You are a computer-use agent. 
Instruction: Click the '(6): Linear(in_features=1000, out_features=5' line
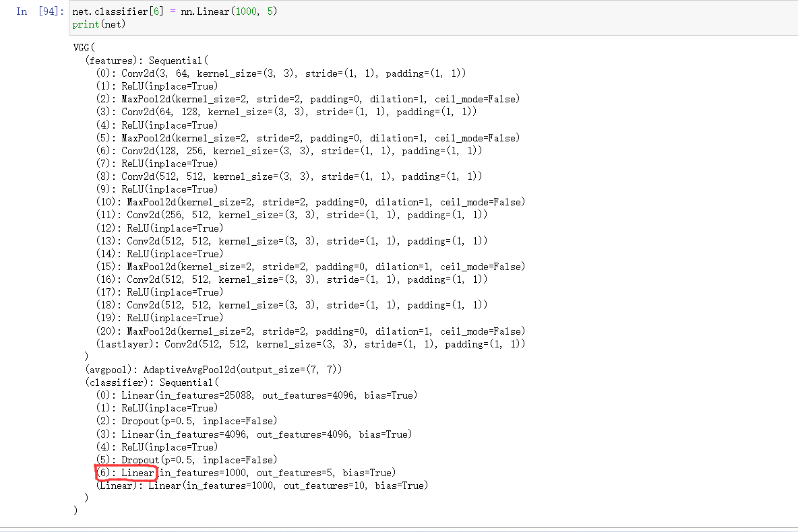coord(246,473)
